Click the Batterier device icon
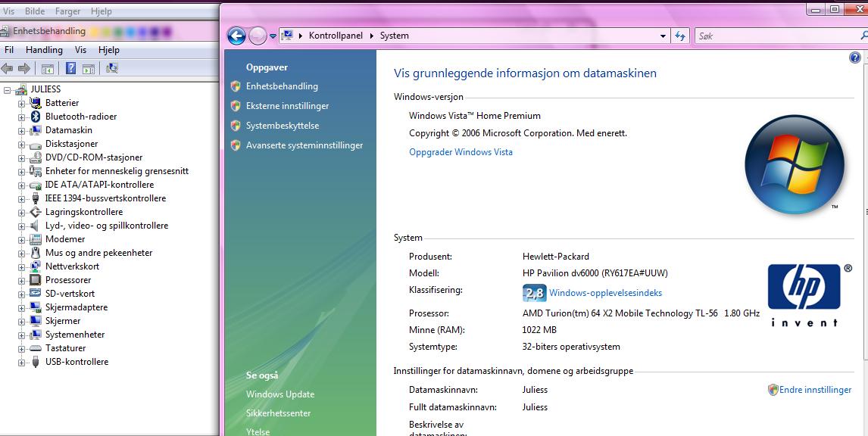Screen dimensions: 868x436 tap(36, 103)
